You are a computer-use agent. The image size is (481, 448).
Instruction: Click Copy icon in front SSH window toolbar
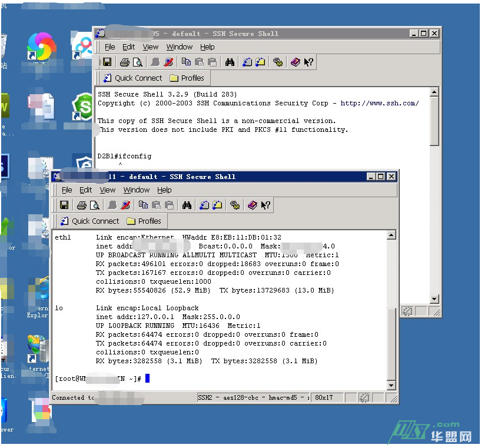[143, 205]
